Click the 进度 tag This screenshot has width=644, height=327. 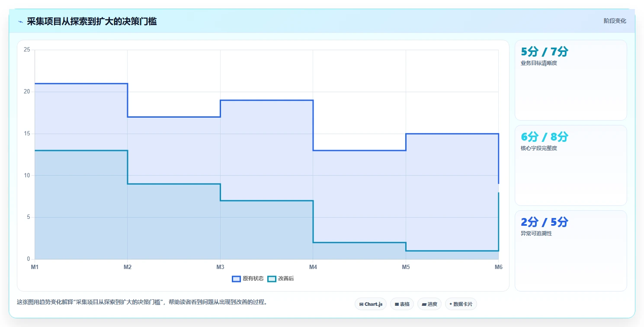click(429, 304)
